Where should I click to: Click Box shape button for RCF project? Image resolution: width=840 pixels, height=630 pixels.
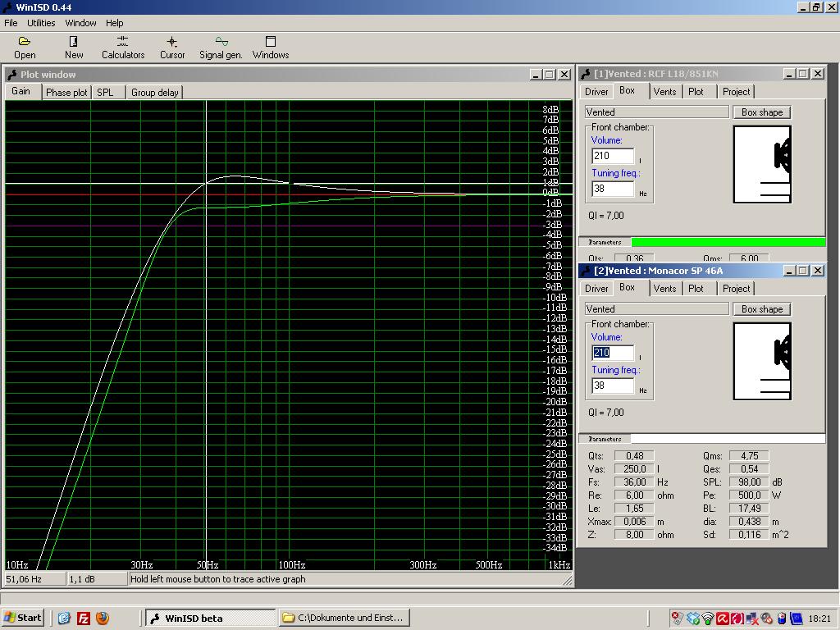(x=762, y=112)
